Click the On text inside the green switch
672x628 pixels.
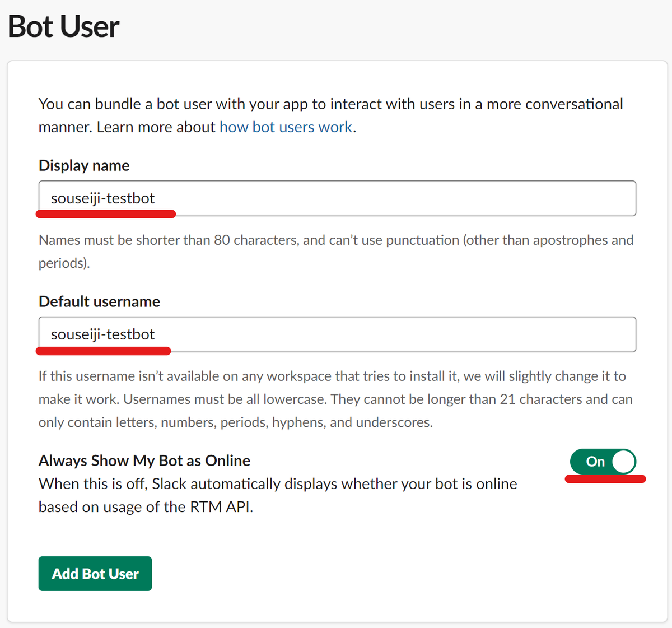(x=595, y=462)
